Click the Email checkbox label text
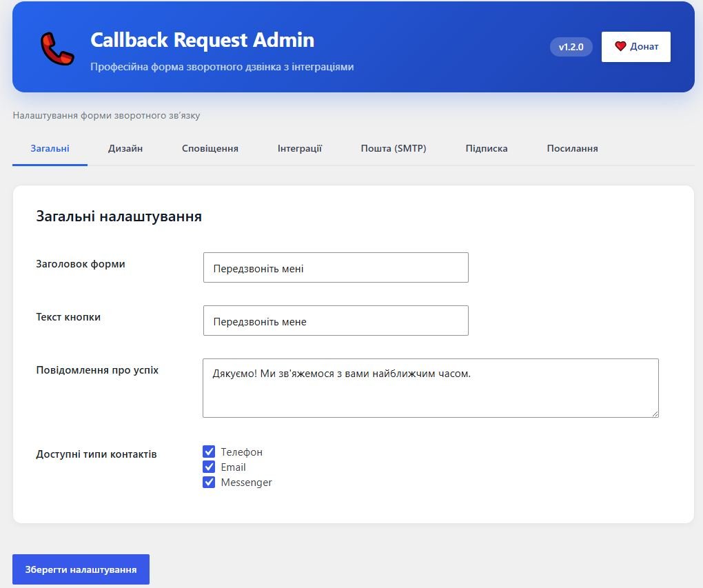The image size is (703, 588). click(233, 467)
